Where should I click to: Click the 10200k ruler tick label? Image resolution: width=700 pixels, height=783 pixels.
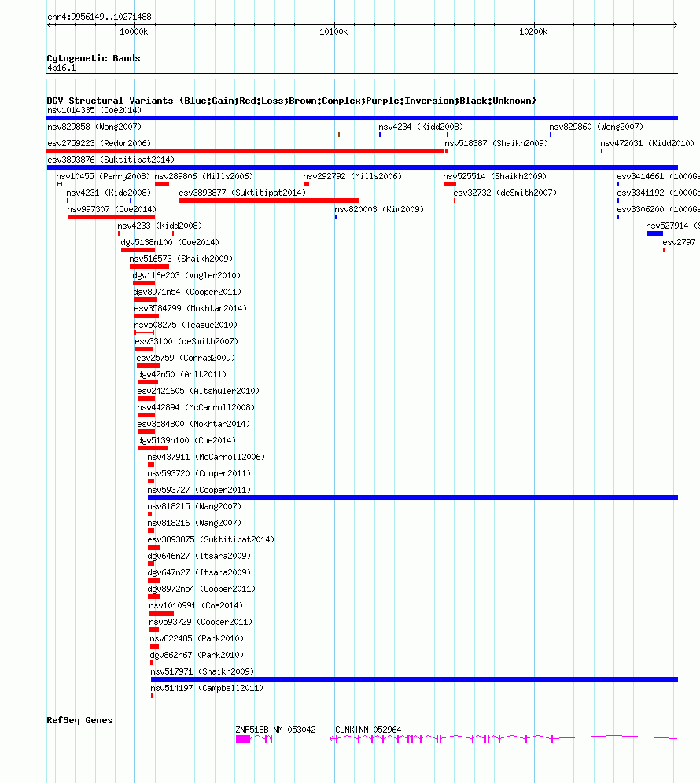(x=533, y=31)
